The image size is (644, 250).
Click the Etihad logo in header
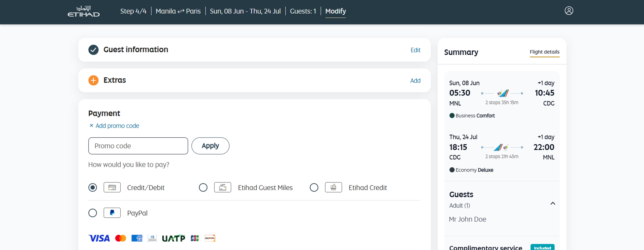[x=84, y=11]
